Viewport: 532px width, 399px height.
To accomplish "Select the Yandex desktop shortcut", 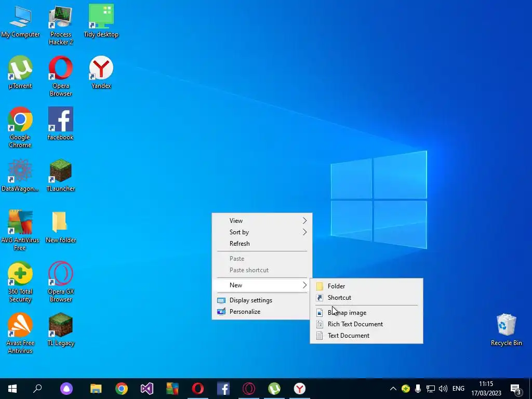I will click(101, 72).
